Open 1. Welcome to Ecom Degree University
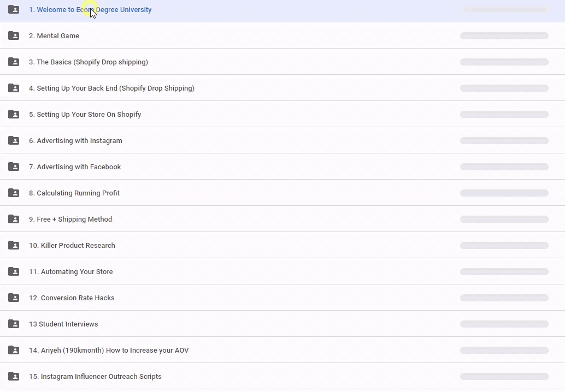Image resolution: width=565 pixels, height=392 pixels. [x=90, y=10]
